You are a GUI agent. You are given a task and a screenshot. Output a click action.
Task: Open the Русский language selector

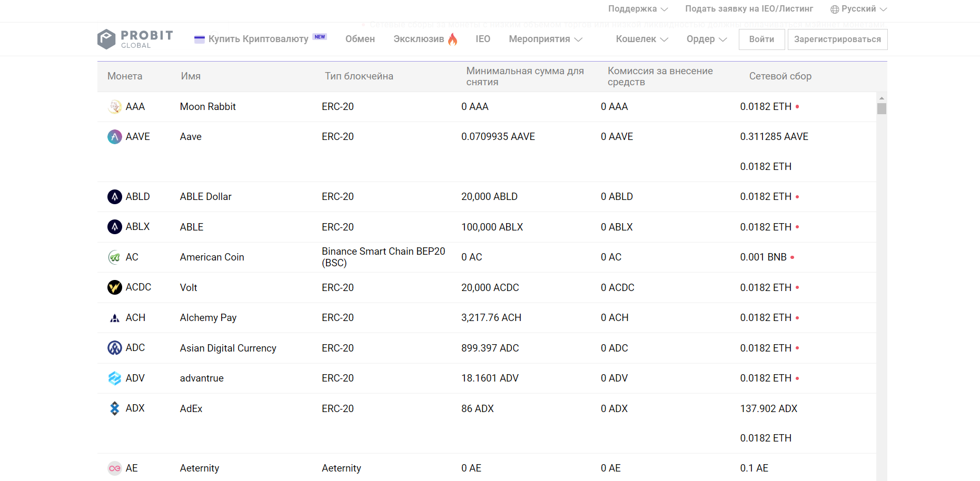point(858,8)
